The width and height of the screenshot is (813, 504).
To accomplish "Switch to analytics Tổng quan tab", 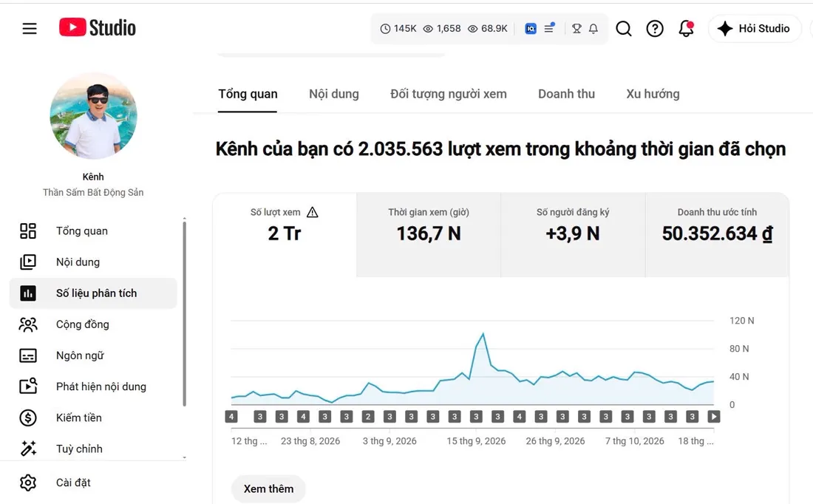I will [x=248, y=94].
